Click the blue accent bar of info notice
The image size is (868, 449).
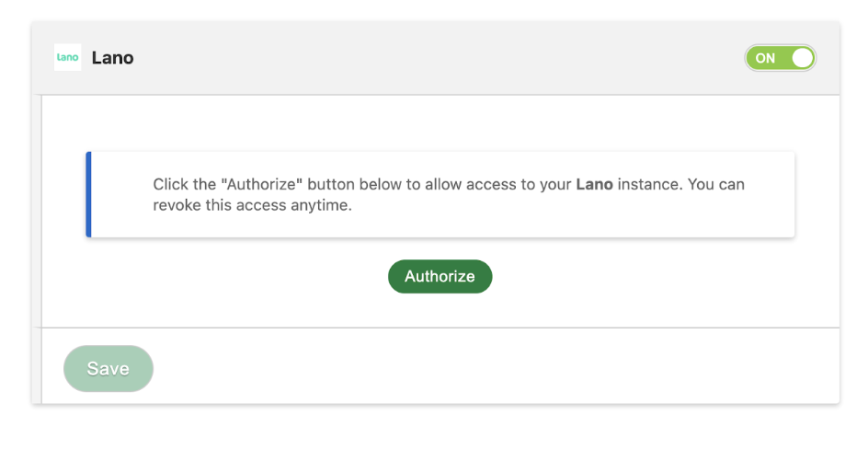coord(88,194)
